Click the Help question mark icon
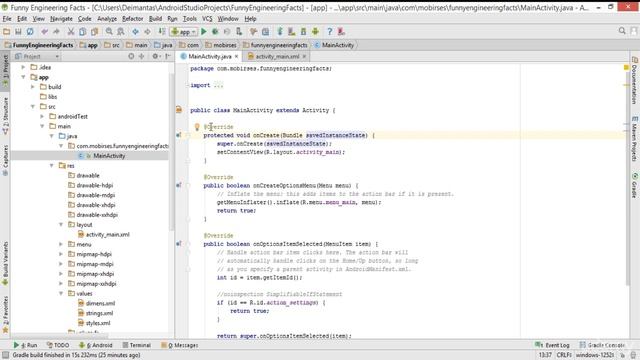 point(329,31)
